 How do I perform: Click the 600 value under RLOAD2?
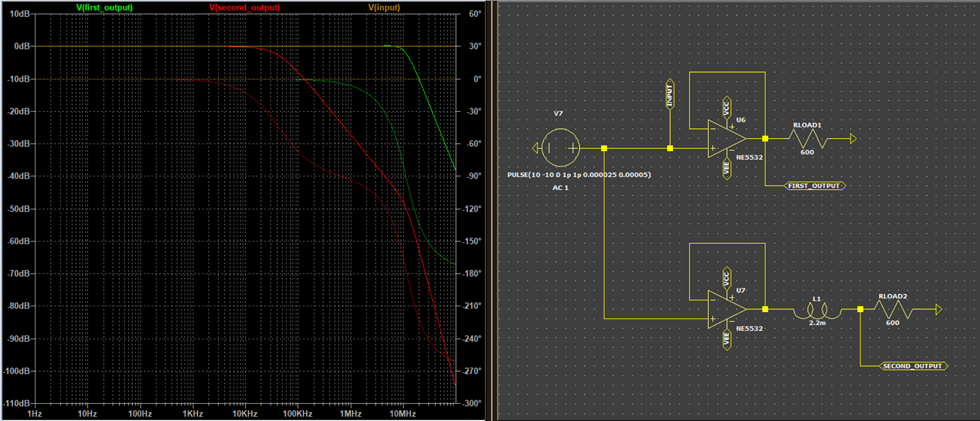coord(892,323)
